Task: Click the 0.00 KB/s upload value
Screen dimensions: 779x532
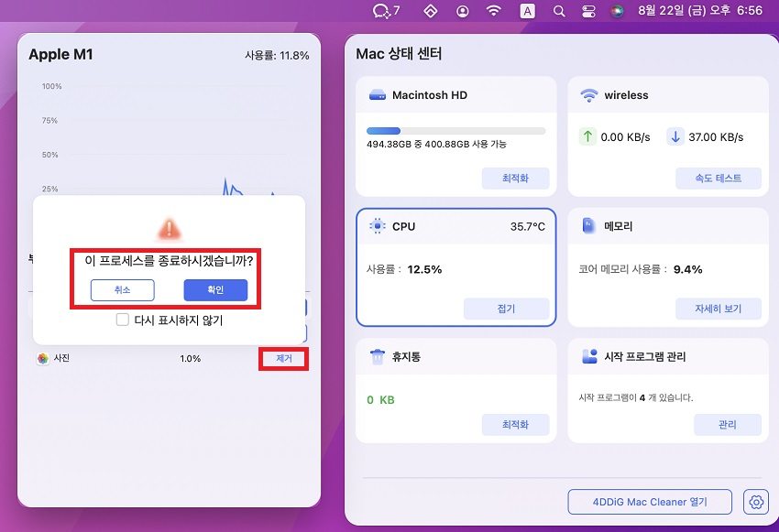Action: pyautogui.click(x=625, y=137)
